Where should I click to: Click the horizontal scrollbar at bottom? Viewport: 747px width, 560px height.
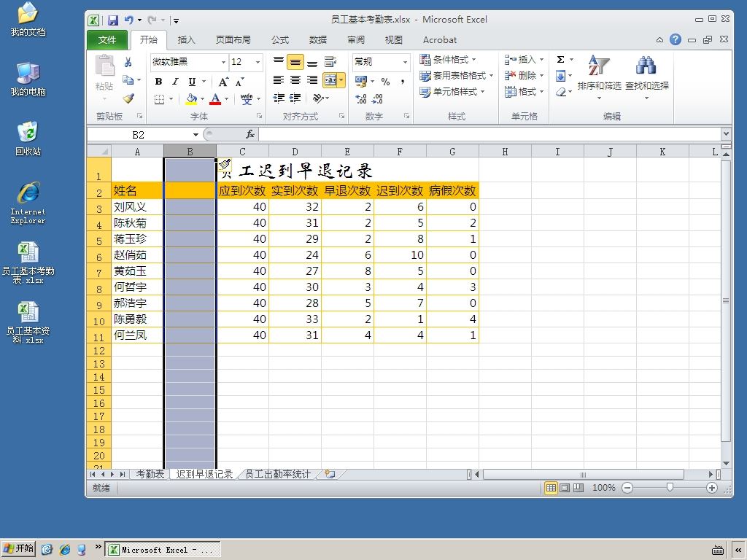(583, 474)
